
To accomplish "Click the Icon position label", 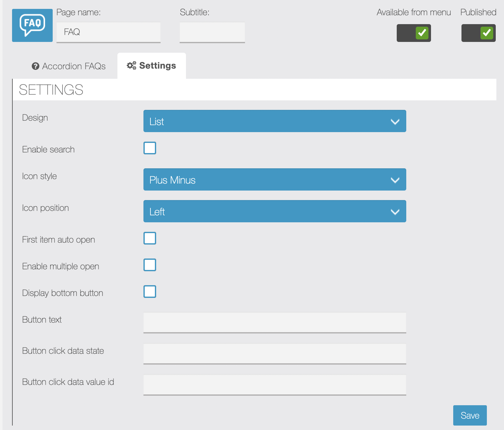I will (46, 208).
